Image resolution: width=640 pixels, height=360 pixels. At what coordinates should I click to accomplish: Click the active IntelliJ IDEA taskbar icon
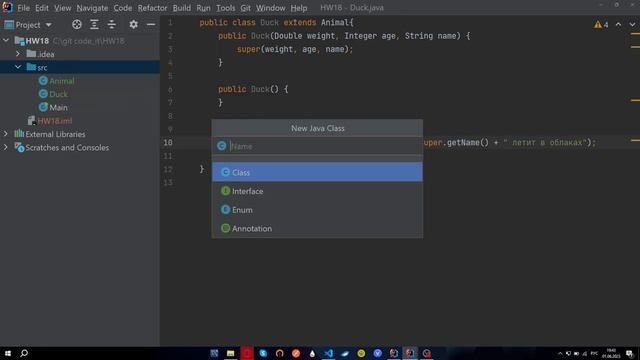[410, 353]
